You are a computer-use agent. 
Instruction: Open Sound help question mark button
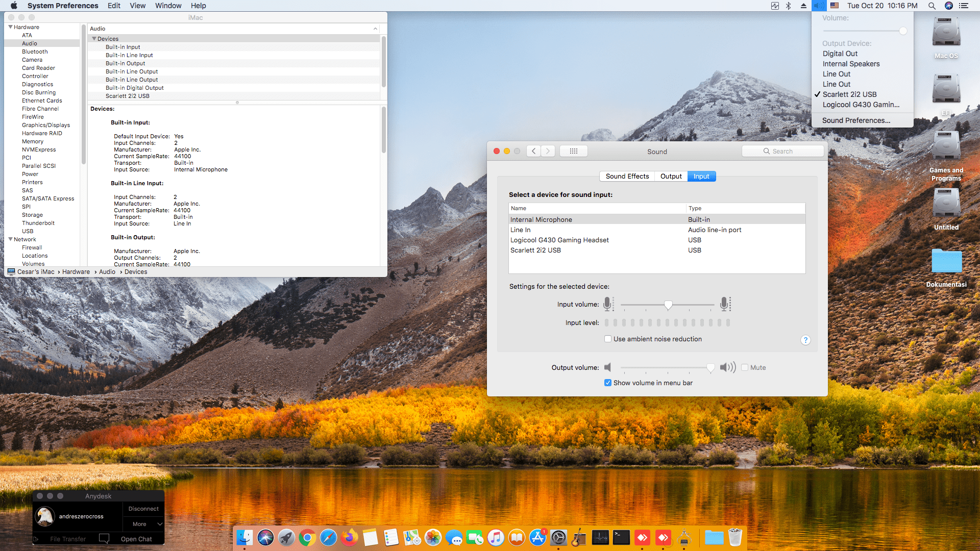pyautogui.click(x=805, y=340)
